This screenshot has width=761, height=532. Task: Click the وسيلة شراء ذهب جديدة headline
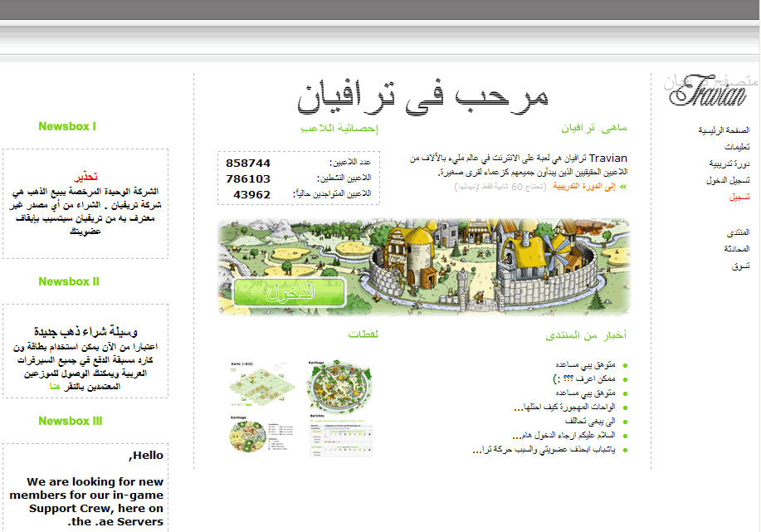pos(85,331)
